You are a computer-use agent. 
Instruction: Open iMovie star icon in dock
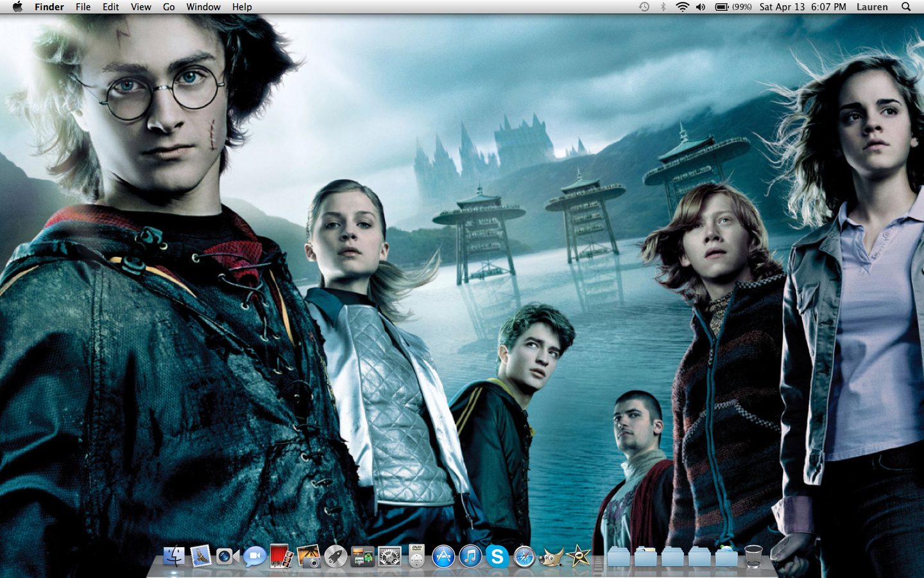tap(578, 556)
